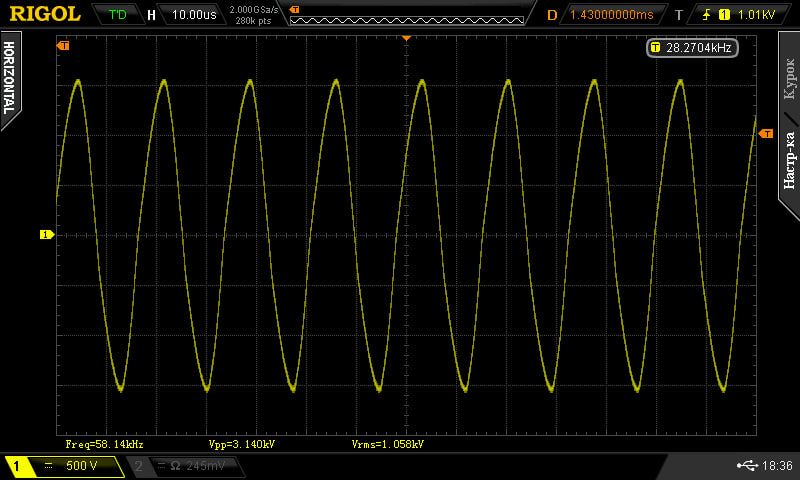Click the T trigger label in top bar
The height and width of the screenshot is (480, 800).
click(679, 15)
